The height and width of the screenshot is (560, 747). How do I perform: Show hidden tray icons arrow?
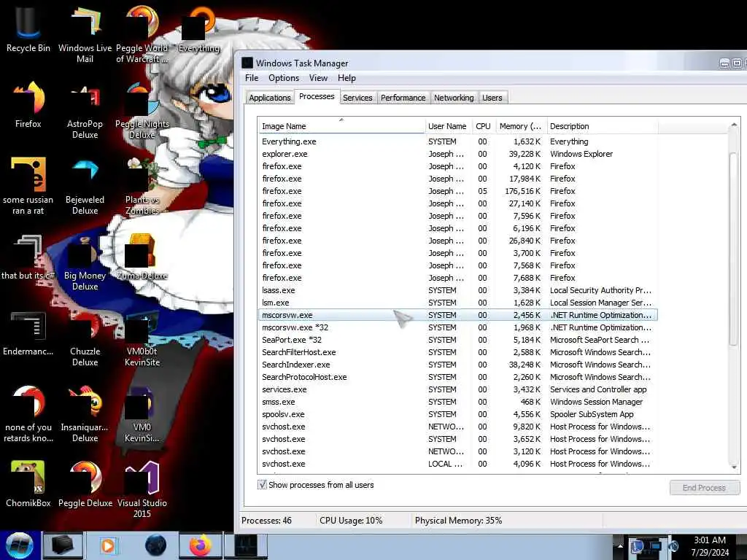620,545
